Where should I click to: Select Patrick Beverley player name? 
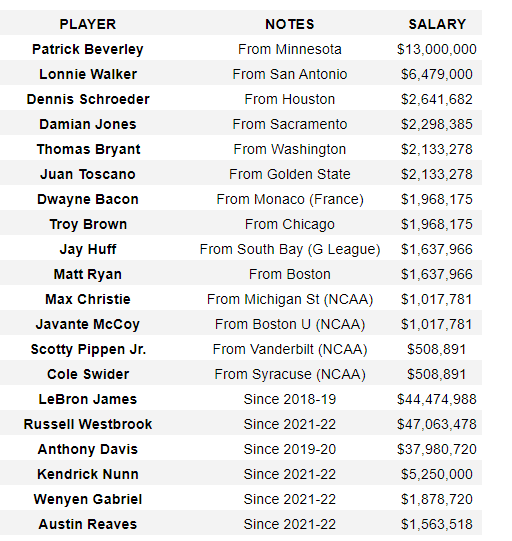pos(88,49)
